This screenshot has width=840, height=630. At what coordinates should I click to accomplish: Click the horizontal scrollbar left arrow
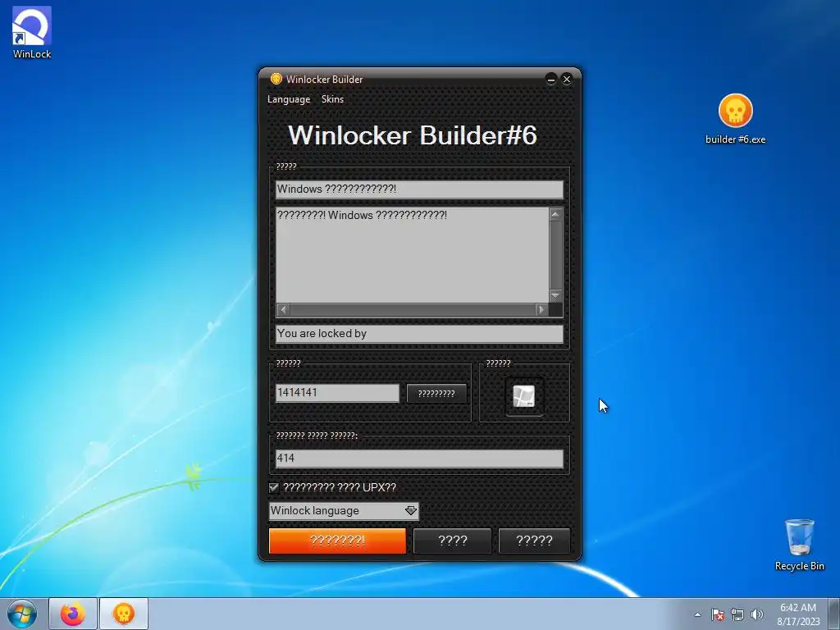tap(283, 309)
